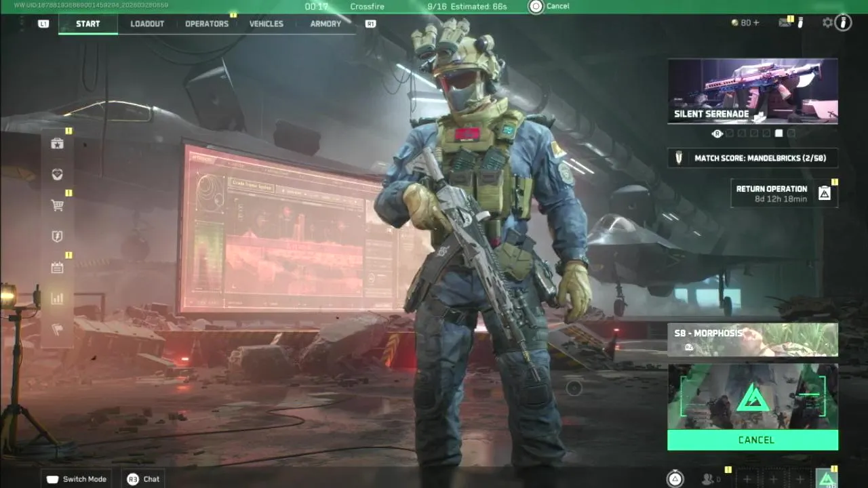Image resolution: width=868 pixels, height=488 pixels.
Task: Click the game mode selection card
Action: click(x=753, y=396)
